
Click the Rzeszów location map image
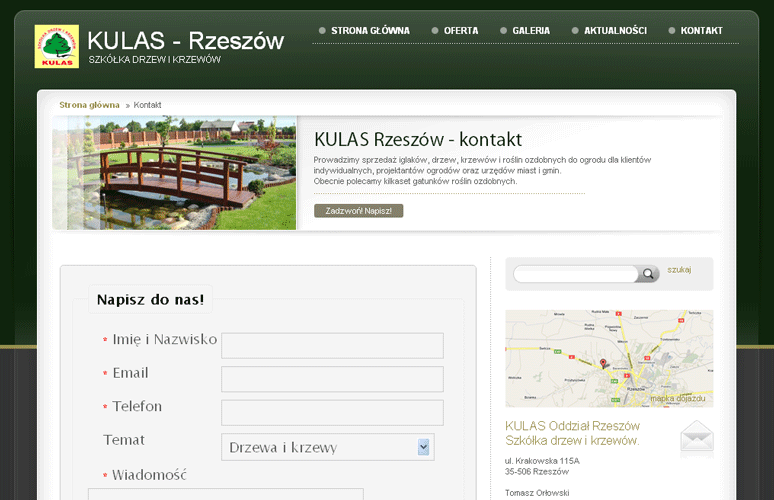(x=609, y=358)
